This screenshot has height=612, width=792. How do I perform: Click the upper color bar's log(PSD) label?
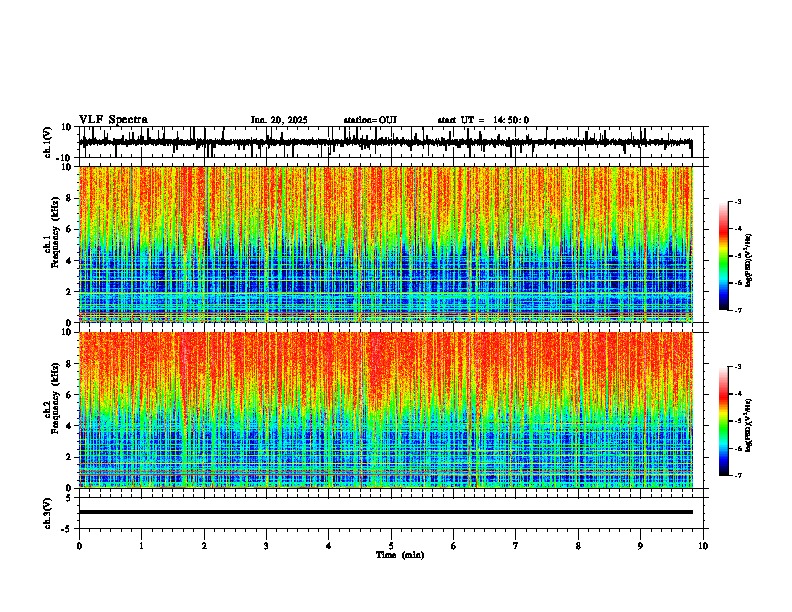(749, 260)
